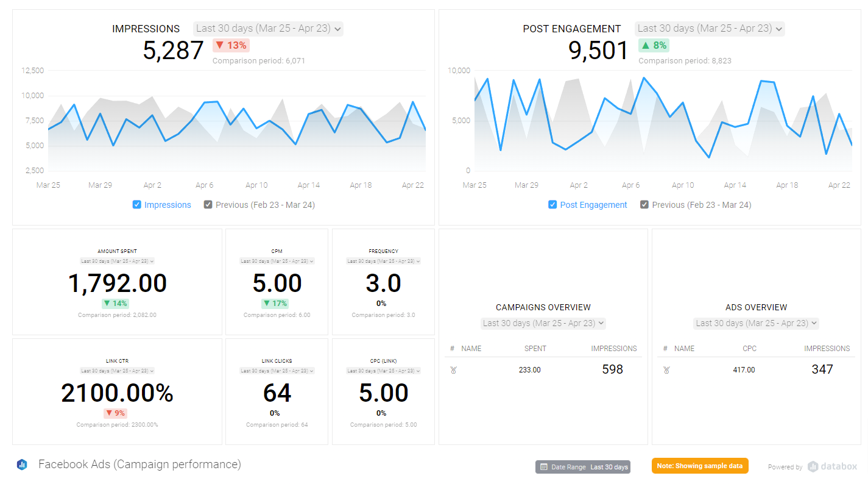Click the SPENT column header in Campaigns Overview
The width and height of the screenshot is (868, 484).
click(x=535, y=349)
